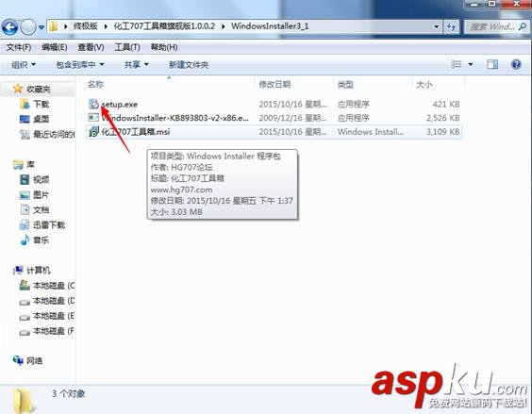Click the 新建文件夹 button
This screenshot has width=532, height=414.
tap(189, 65)
